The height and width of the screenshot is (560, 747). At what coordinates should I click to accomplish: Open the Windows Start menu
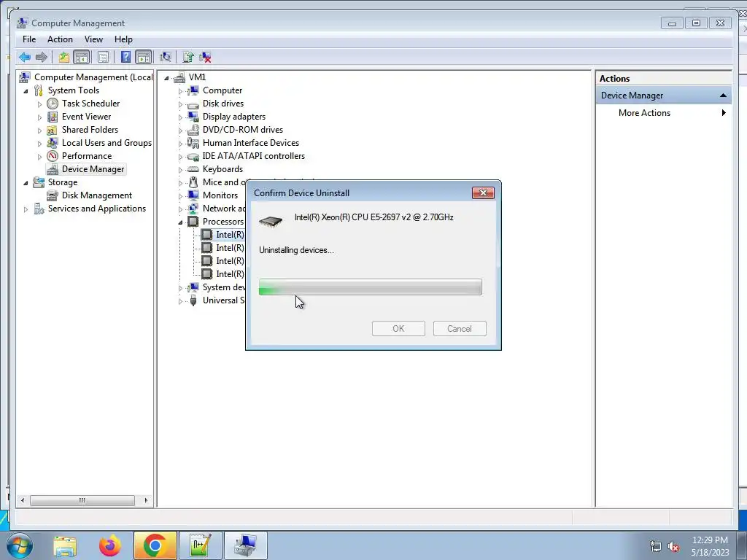point(20,545)
